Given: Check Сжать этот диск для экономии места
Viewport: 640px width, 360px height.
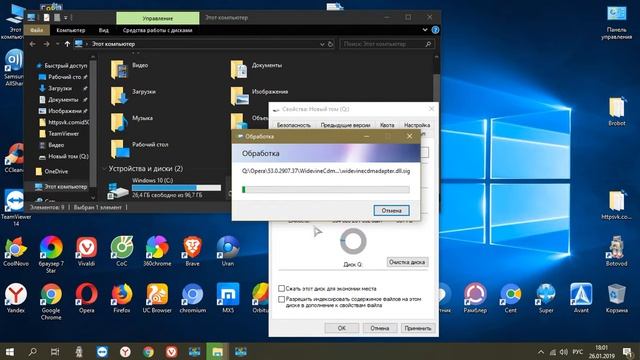Looking at the screenshot, I should click(x=281, y=289).
